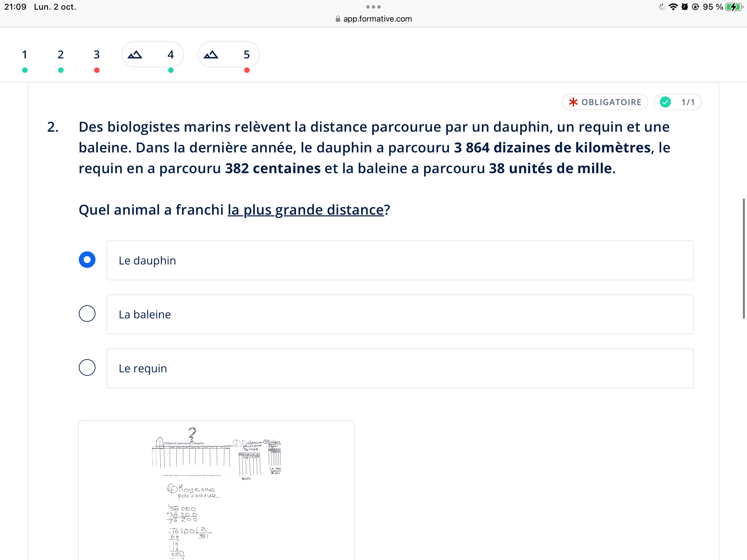
Task: Tap the lock icon in address bar
Action: [338, 19]
